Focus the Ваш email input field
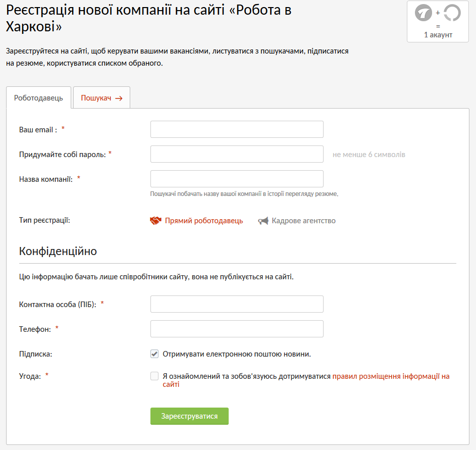476x450 pixels. coord(237,129)
